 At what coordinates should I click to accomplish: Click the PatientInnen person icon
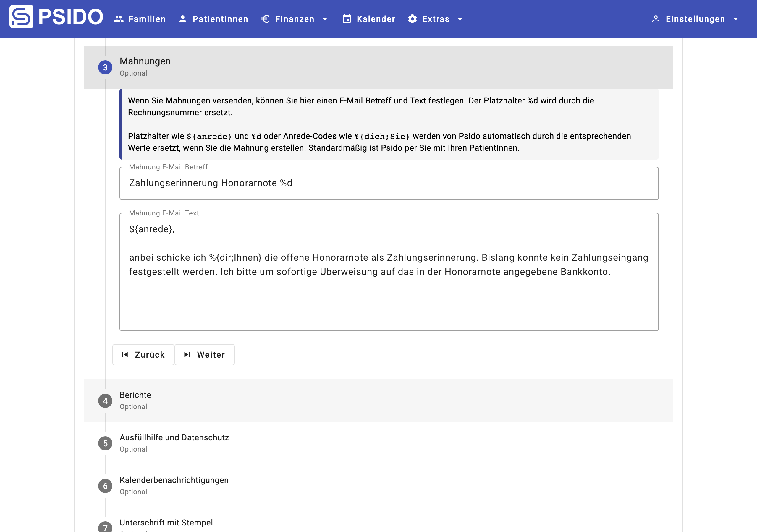(x=183, y=19)
